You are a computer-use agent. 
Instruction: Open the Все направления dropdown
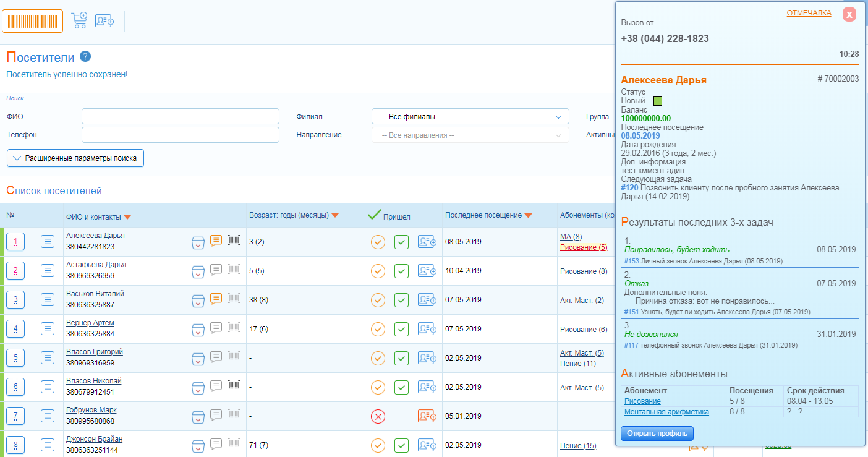(470, 135)
